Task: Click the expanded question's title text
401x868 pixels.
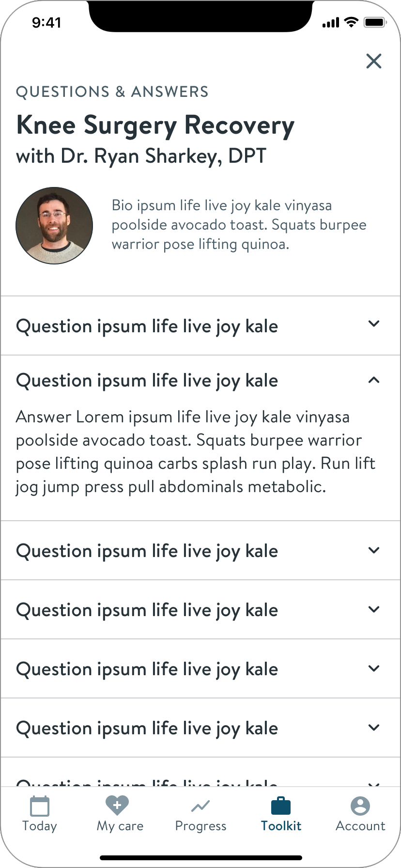Action: pyautogui.click(x=147, y=381)
